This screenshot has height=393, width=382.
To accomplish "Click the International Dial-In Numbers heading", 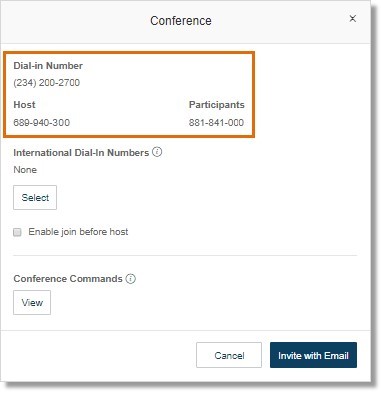I will pyautogui.click(x=81, y=153).
